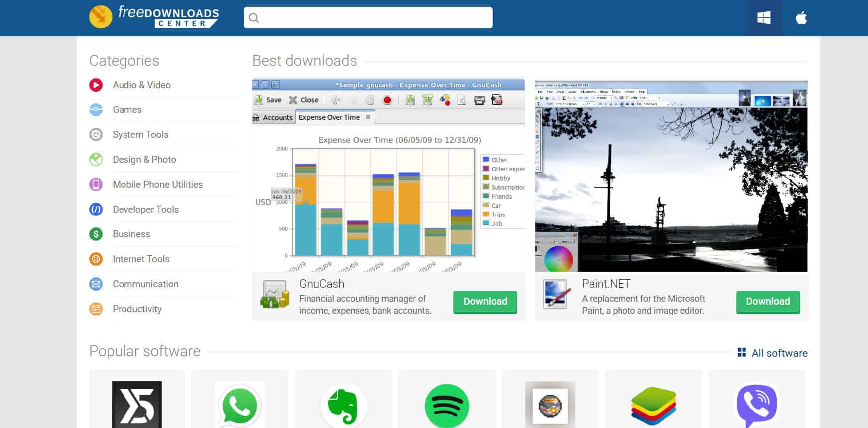The width and height of the screenshot is (868, 428).
Task: Click the Audio & Video play icon
Action: pos(96,85)
